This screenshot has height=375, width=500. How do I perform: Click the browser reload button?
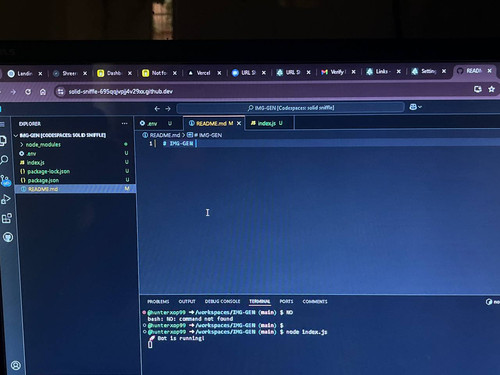(28, 92)
